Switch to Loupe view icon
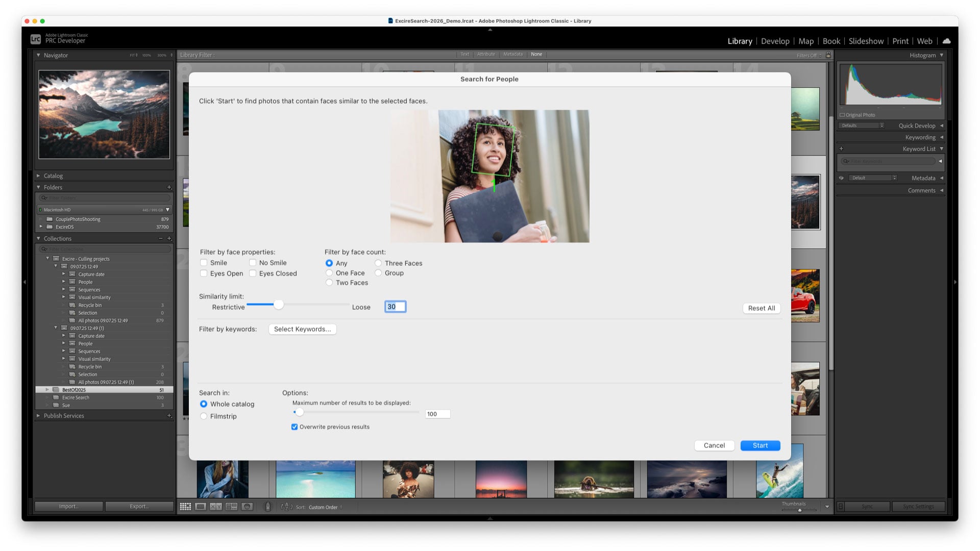This screenshot has width=980, height=551. [201, 507]
